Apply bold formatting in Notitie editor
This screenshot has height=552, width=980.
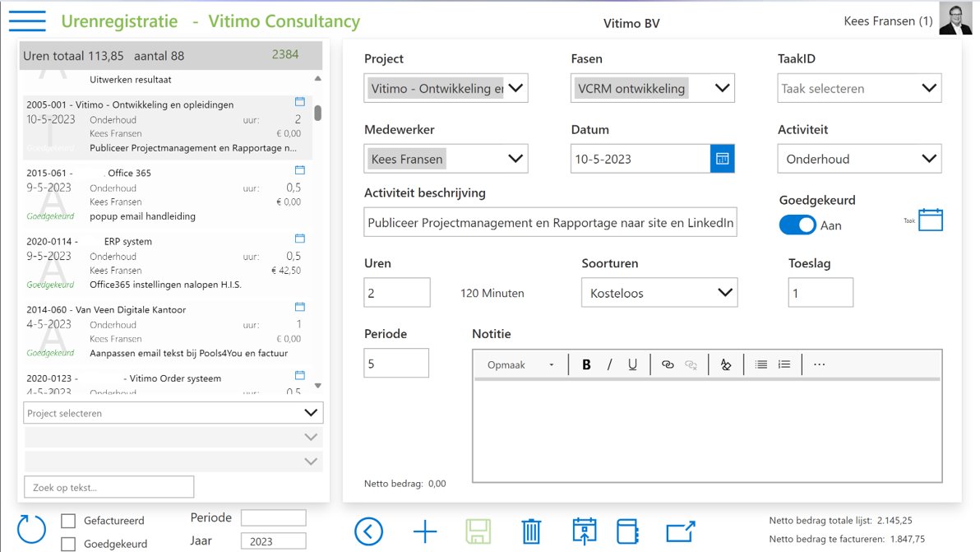pyautogui.click(x=586, y=364)
